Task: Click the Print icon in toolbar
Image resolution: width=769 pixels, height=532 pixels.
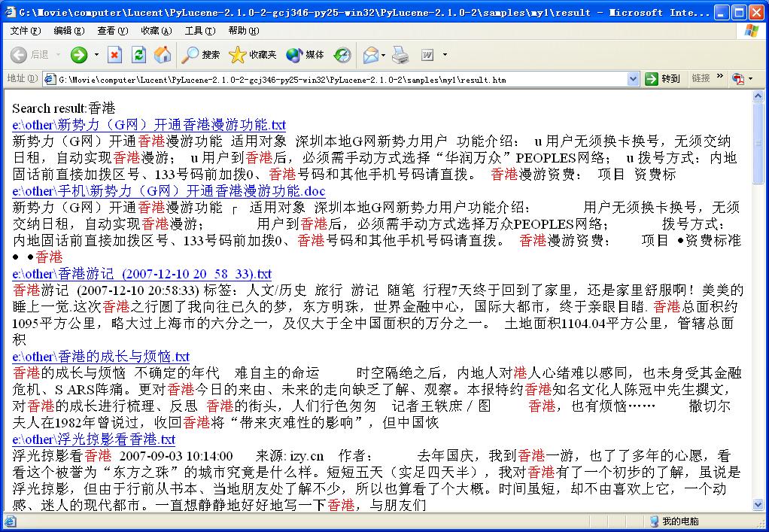Action: click(400, 55)
